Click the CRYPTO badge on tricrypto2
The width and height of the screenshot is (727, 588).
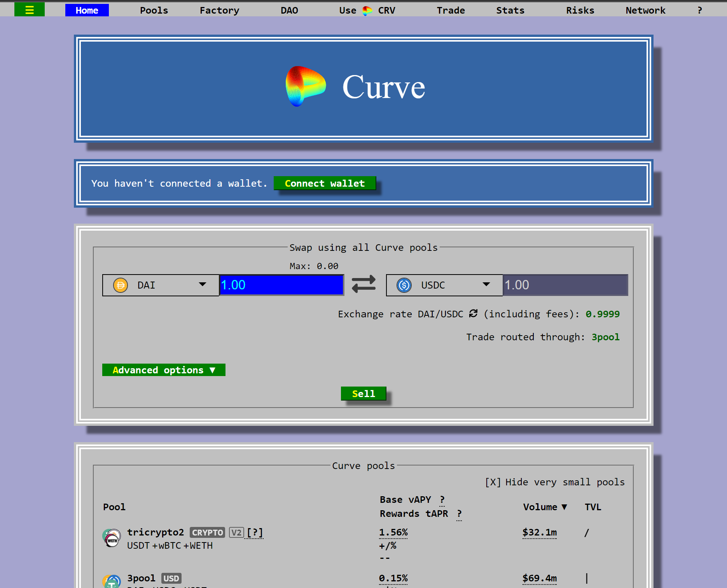(x=207, y=532)
